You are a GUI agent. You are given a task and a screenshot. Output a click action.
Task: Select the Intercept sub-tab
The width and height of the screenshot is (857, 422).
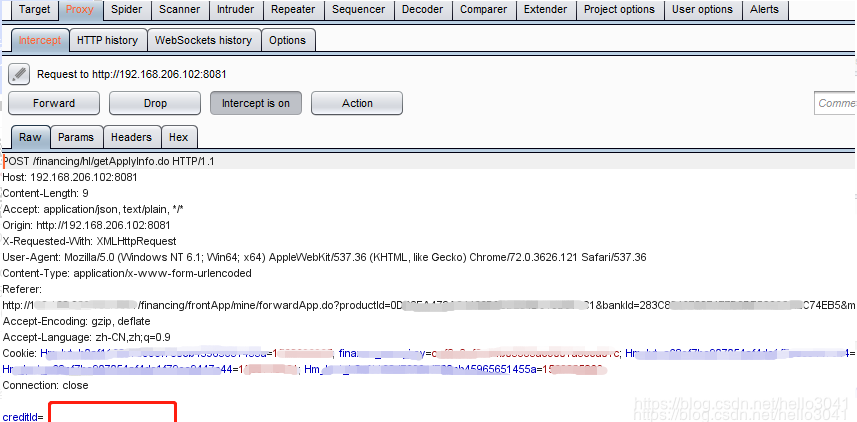click(40, 40)
